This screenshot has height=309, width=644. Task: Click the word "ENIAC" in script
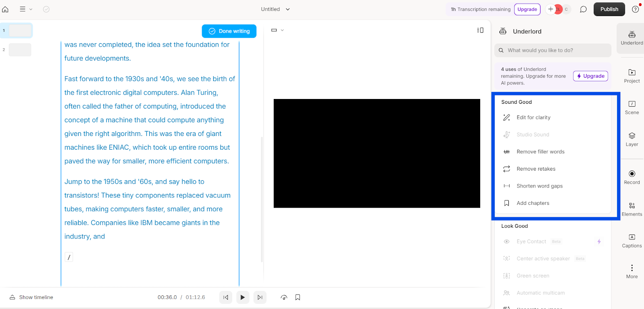pos(119,148)
